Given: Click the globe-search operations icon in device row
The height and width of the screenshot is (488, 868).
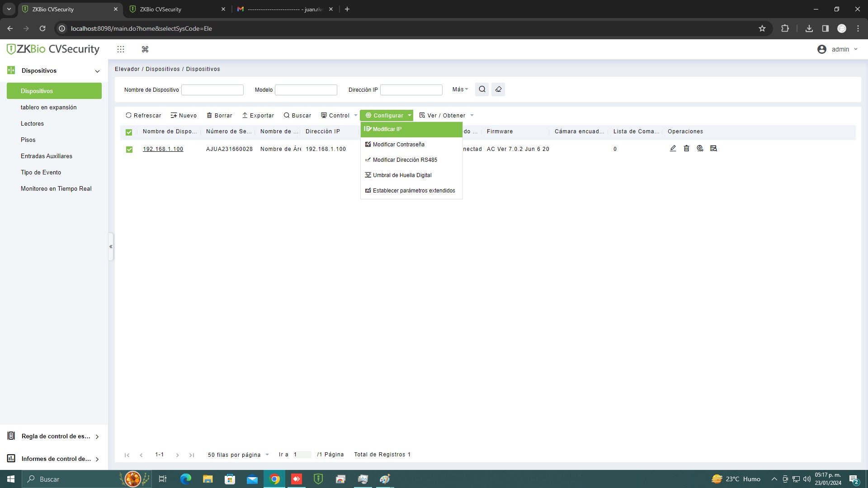Looking at the screenshot, I should [700, 148].
